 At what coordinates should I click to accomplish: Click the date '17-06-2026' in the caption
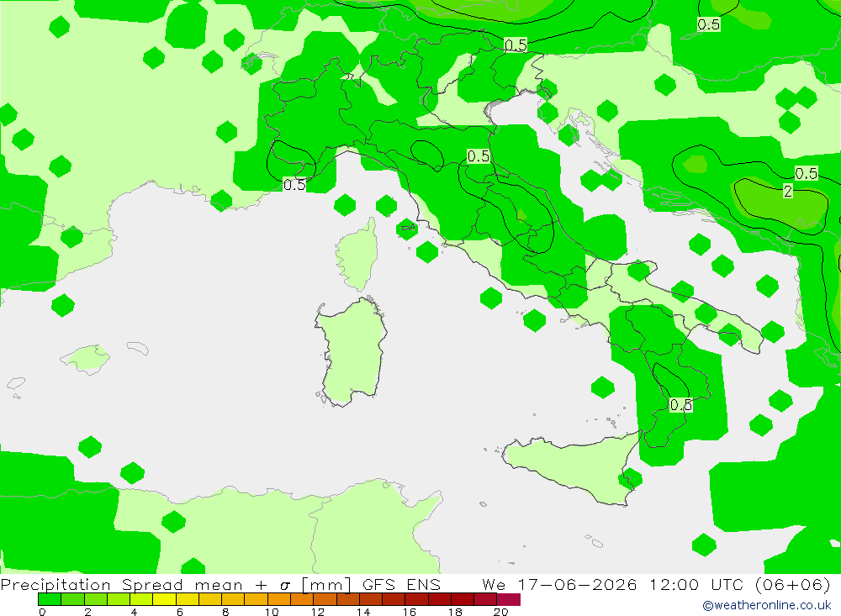click(577, 584)
